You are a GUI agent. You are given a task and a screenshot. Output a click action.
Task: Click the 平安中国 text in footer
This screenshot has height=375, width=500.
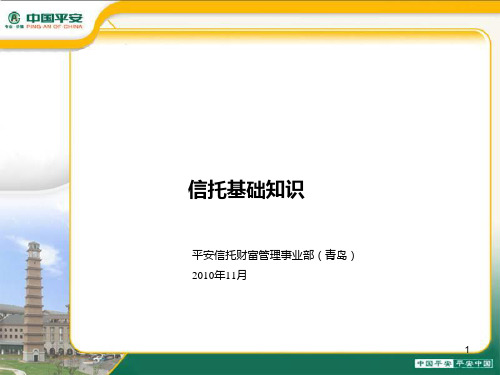tap(473, 363)
